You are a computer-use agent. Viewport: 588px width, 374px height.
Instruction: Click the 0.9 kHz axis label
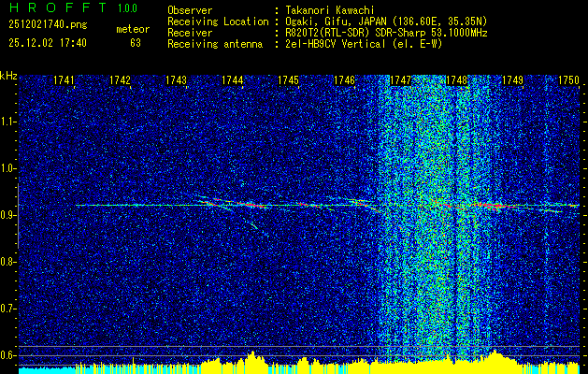click(x=7, y=215)
